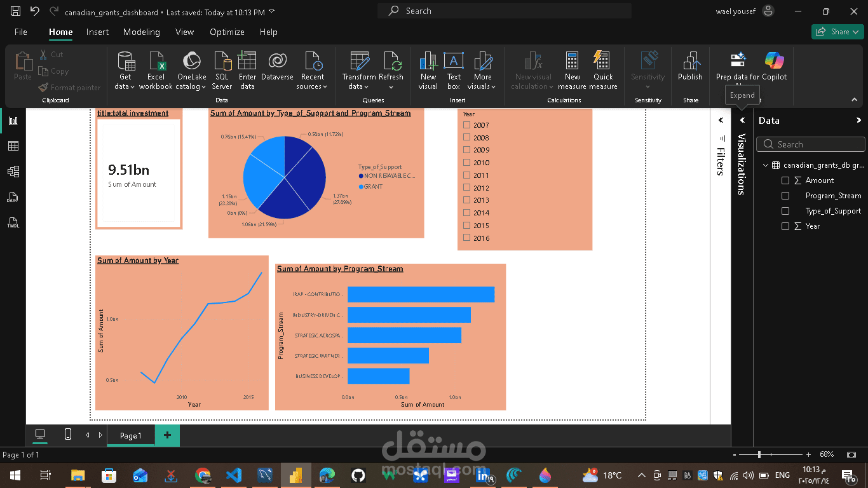The height and width of the screenshot is (488, 868).
Task: Click the Enter data icon
Action: 247,61
